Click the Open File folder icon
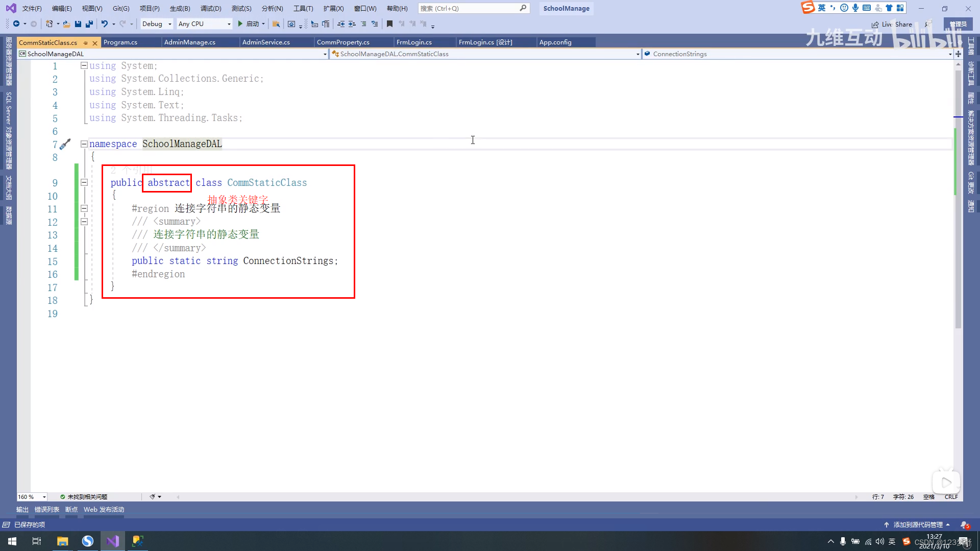The width and height of the screenshot is (980, 551). click(x=66, y=24)
